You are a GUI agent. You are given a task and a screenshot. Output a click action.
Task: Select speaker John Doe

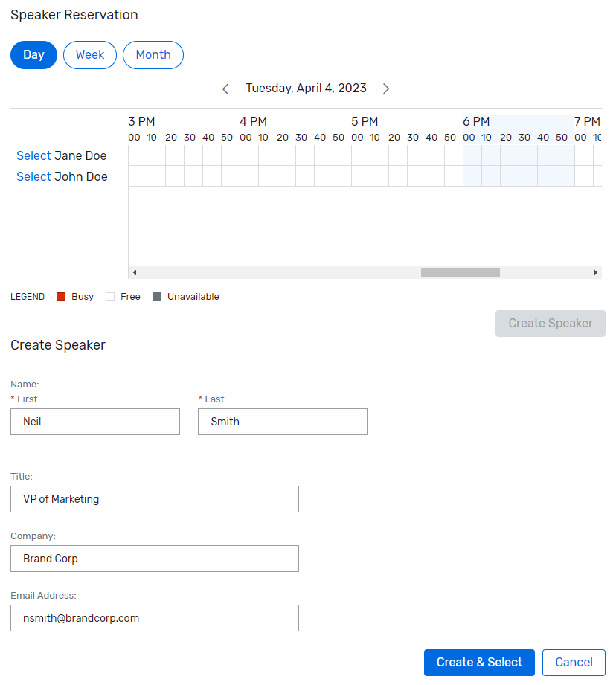pyautogui.click(x=33, y=176)
